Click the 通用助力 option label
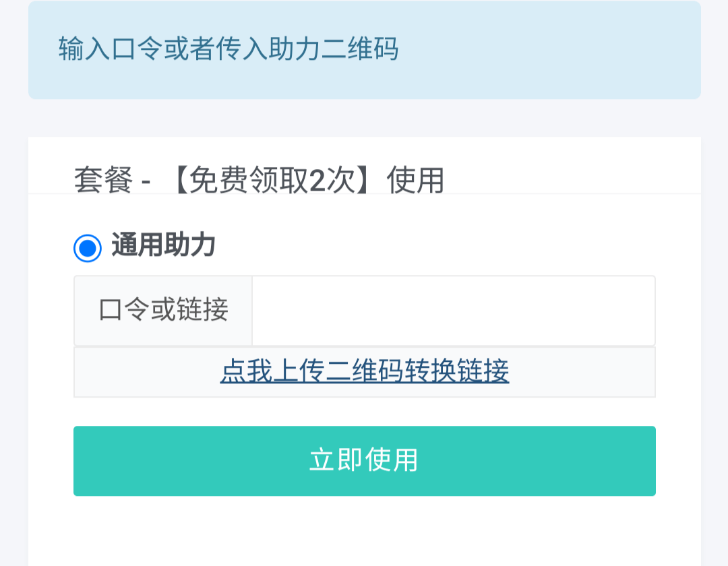This screenshot has width=728, height=566. tap(163, 245)
